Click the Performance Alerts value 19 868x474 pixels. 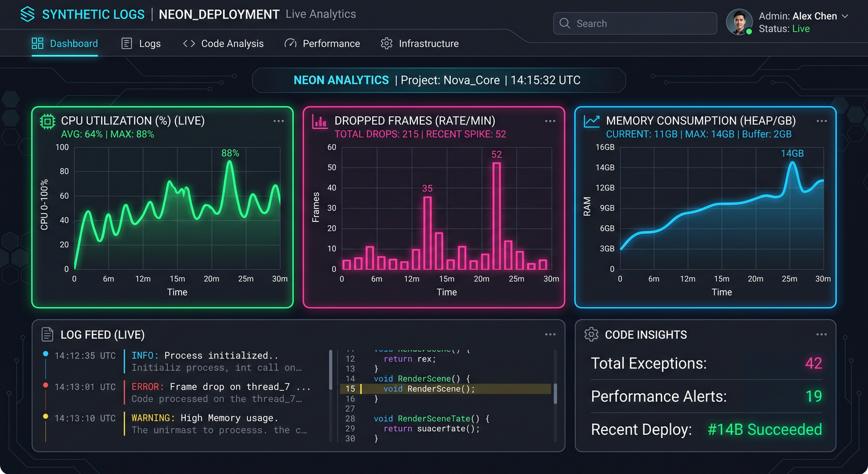[x=813, y=396]
